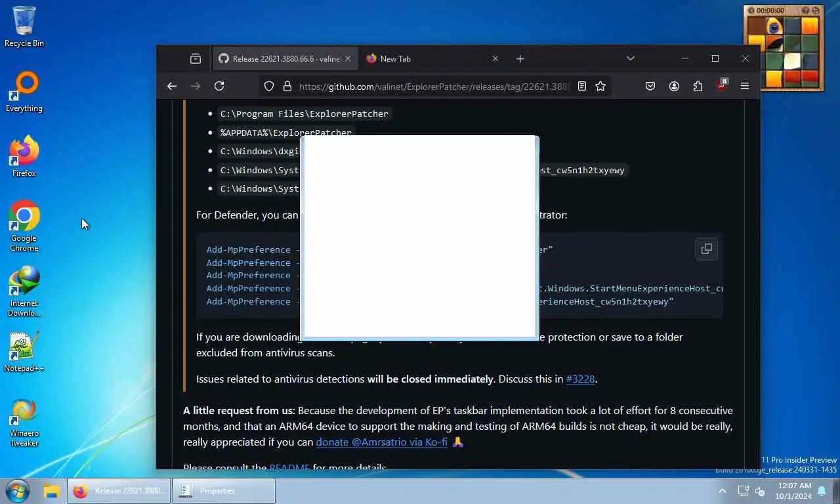Open the Recycle Bin desktop icon
This screenshot has height=504, width=840.
pyautogui.click(x=24, y=26)
